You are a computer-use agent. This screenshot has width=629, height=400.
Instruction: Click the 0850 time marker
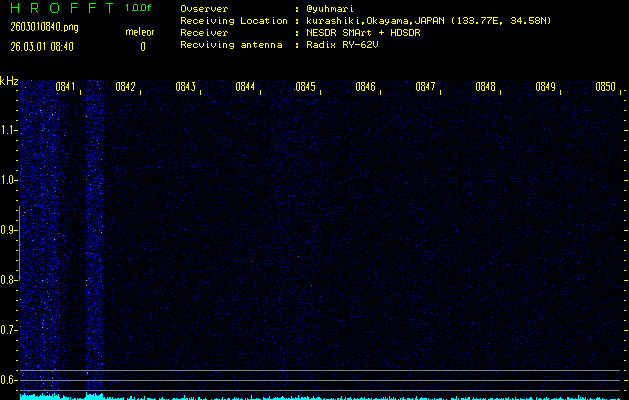605,87
